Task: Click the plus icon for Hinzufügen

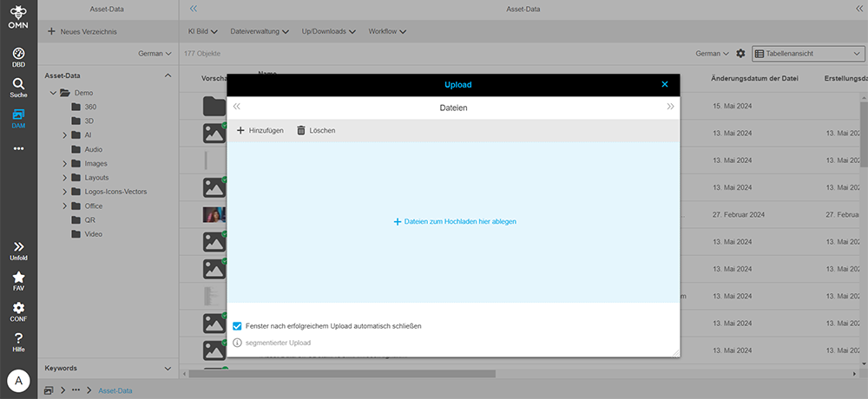Action: coord(240,131)
